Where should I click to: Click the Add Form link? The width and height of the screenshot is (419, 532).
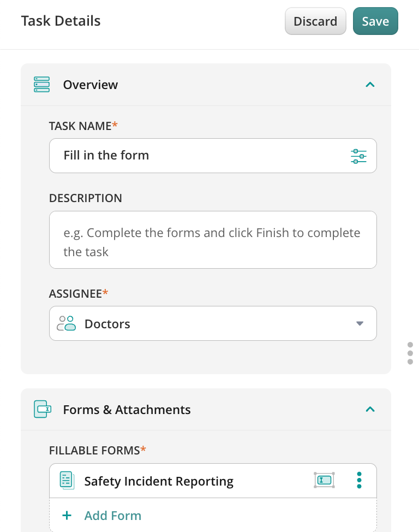coord(112,516)
